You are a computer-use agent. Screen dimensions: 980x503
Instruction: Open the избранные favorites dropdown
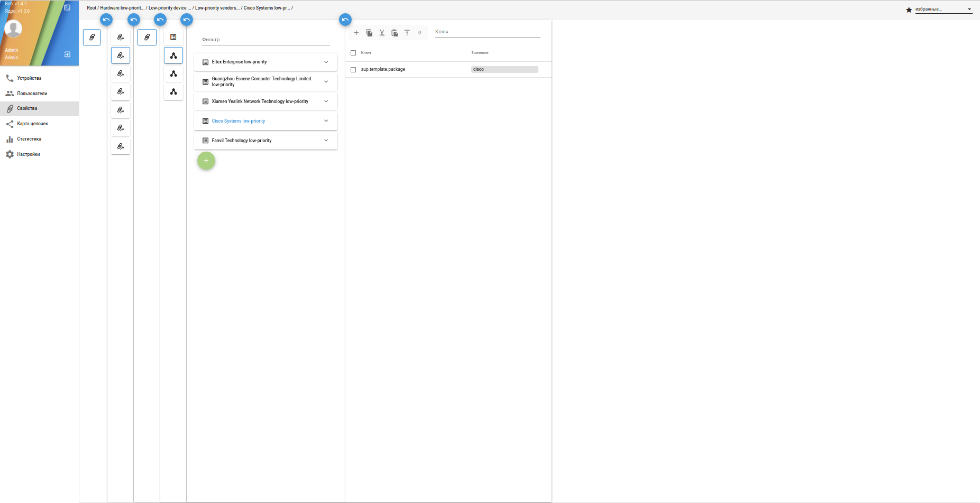pyautogui.click(x=944, y=9)
